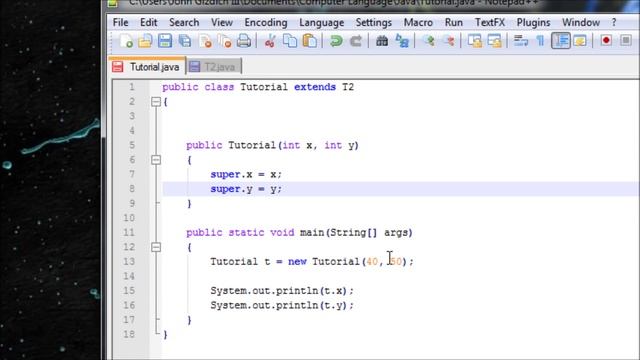
Task: Open the Edit menu
Action: click(x=149, y=22)
